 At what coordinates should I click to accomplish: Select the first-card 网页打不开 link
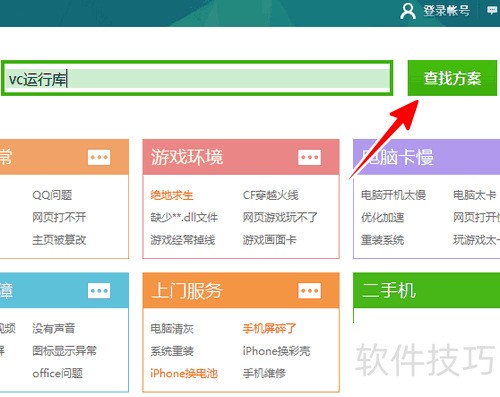click(59, 217)
